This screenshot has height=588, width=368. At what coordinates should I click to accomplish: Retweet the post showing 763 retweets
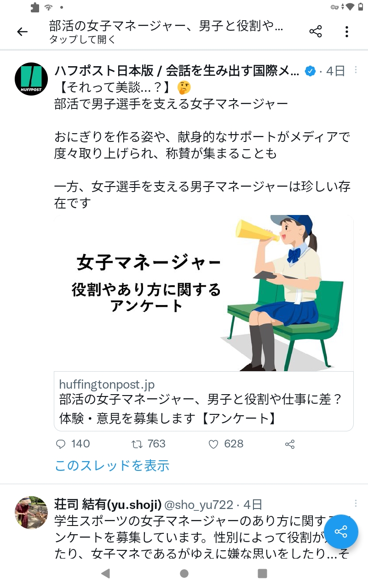[x=148, y=444]
